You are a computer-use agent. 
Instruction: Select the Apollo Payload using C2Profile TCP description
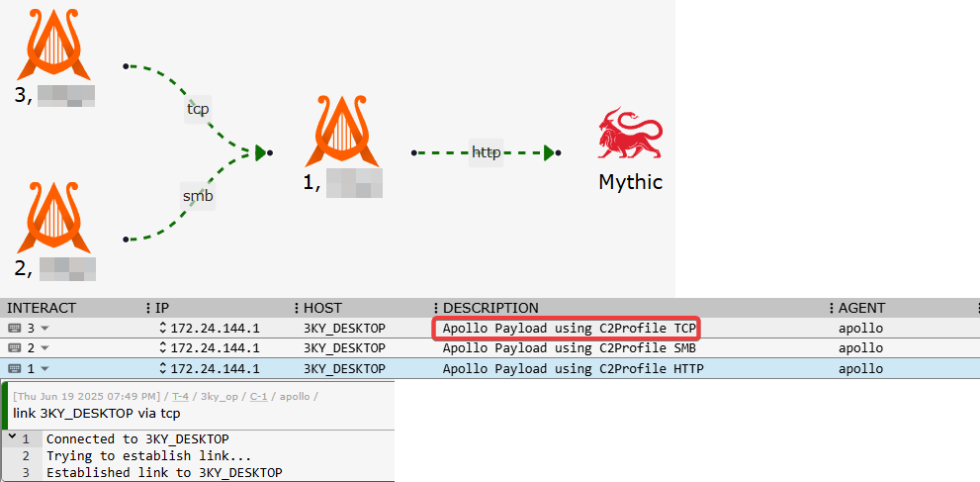(x=570, y=329)
